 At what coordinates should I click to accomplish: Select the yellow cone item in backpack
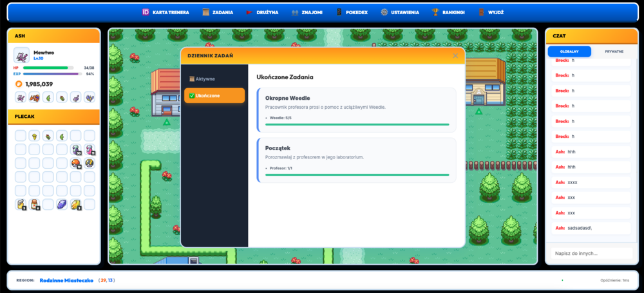click(x=35, y=135)
